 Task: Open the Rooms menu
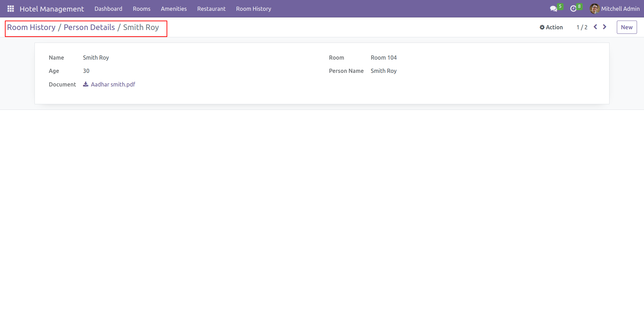(141, 9)
